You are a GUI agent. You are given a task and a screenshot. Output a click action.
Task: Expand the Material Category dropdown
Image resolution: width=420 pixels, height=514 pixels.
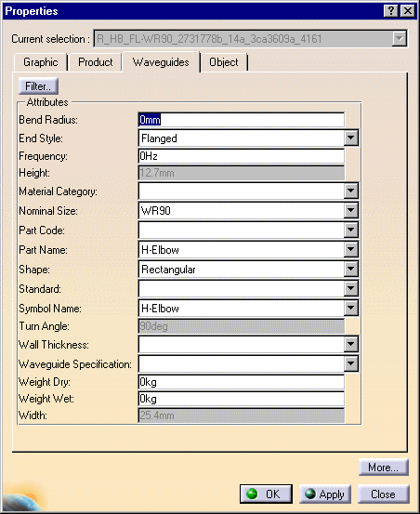click(x=351, y=191)
